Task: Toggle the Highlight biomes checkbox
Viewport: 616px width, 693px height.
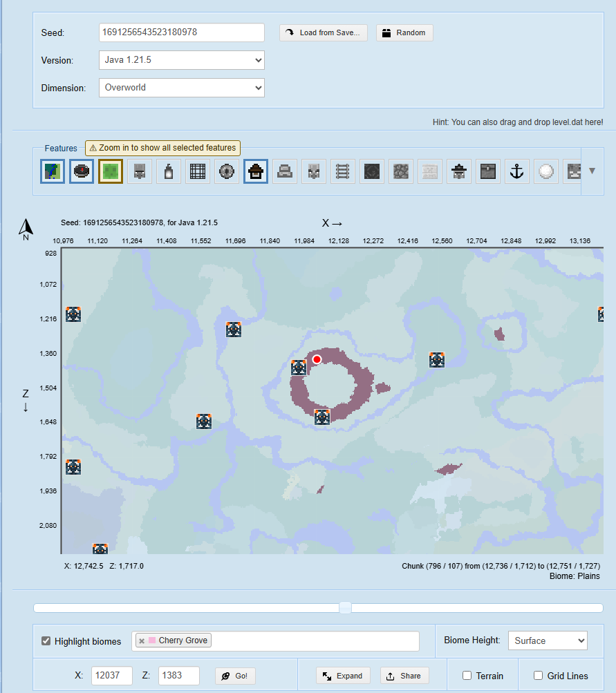Action: click(46, 641)
